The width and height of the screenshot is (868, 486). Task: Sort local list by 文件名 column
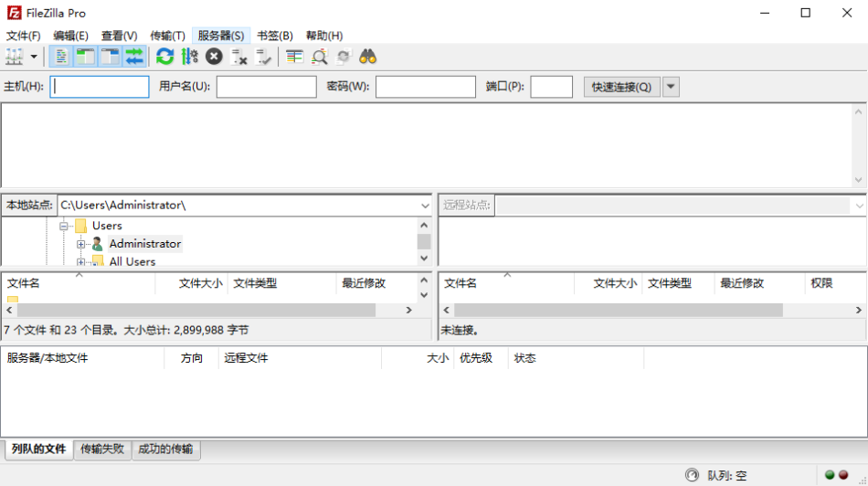(79, 283)
